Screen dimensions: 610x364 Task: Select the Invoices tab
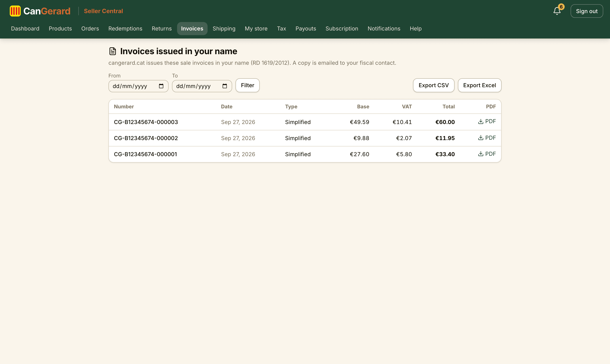coord(192,28)
